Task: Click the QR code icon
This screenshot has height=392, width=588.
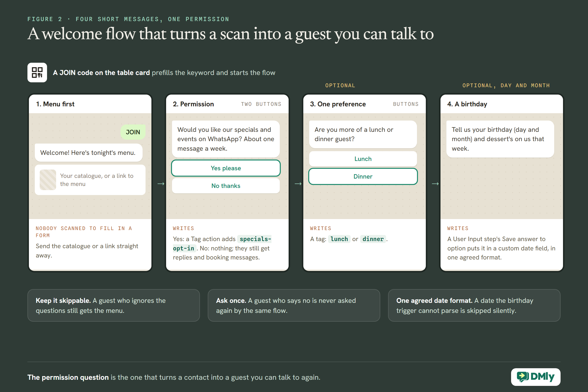Action: [x=37, y=73]
